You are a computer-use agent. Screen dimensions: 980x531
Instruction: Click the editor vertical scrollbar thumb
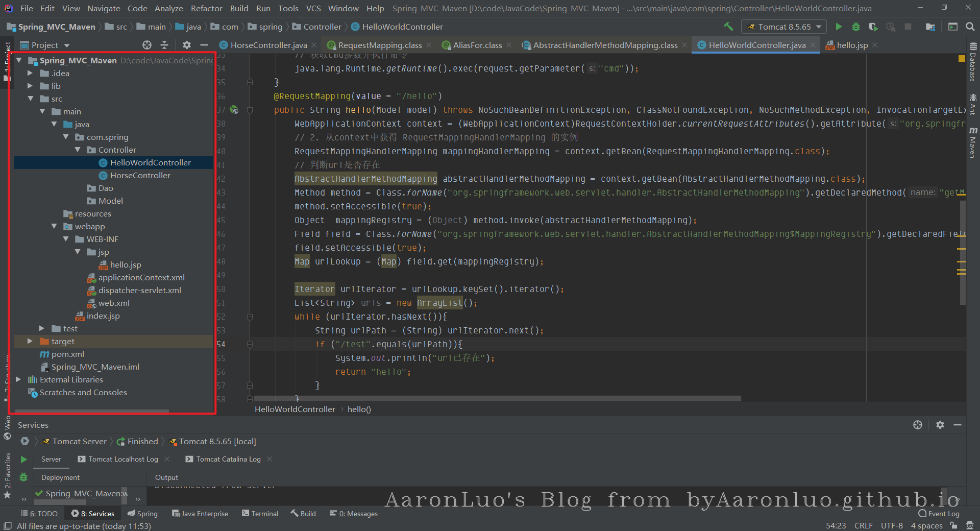[x=963, y=252]
